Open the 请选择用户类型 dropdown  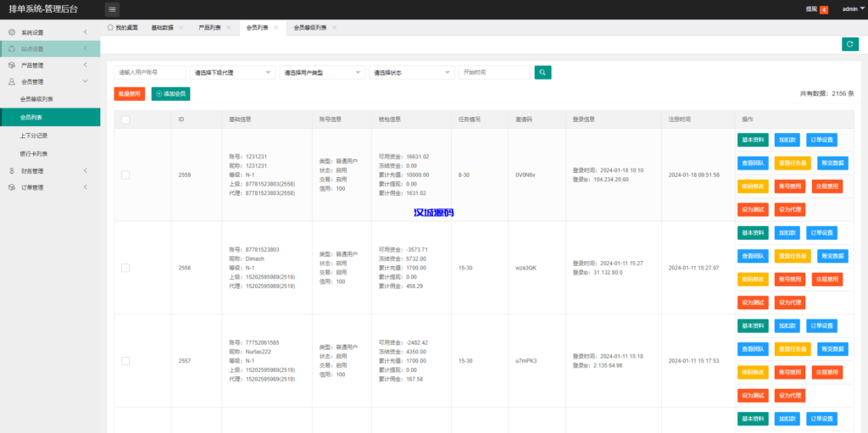(x=322, y=73)
